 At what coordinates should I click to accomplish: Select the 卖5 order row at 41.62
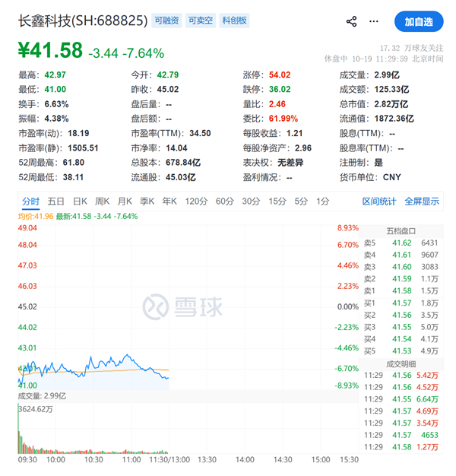(401, 243)
